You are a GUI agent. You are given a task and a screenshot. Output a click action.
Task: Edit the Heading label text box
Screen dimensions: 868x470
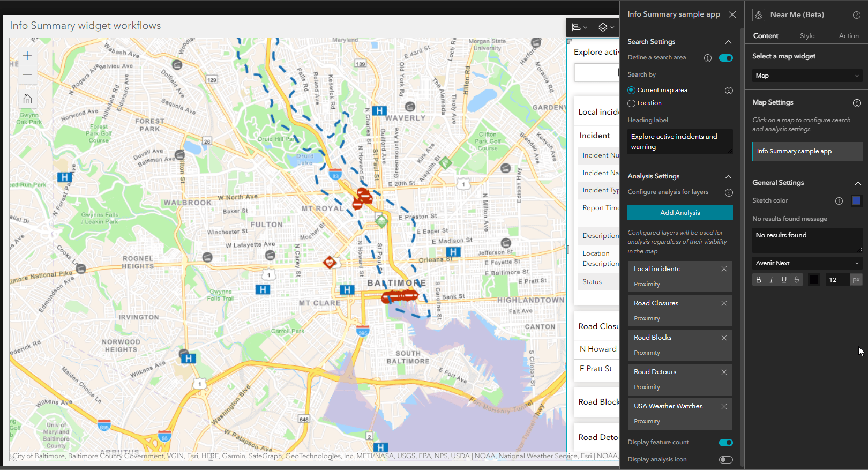[x=680, y=142]
